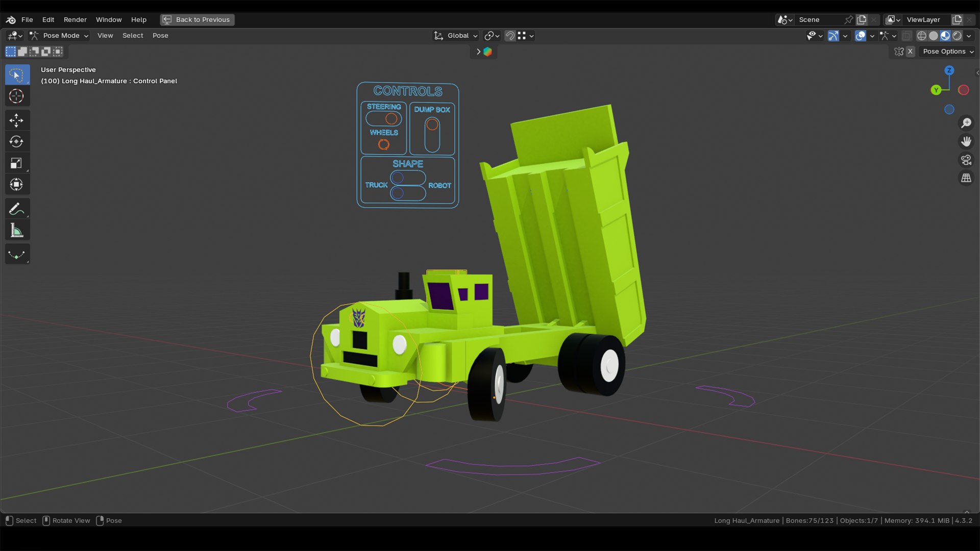Screen dimensions: 980x551
Task: Open the Edit menu
Action: (48, 20)
